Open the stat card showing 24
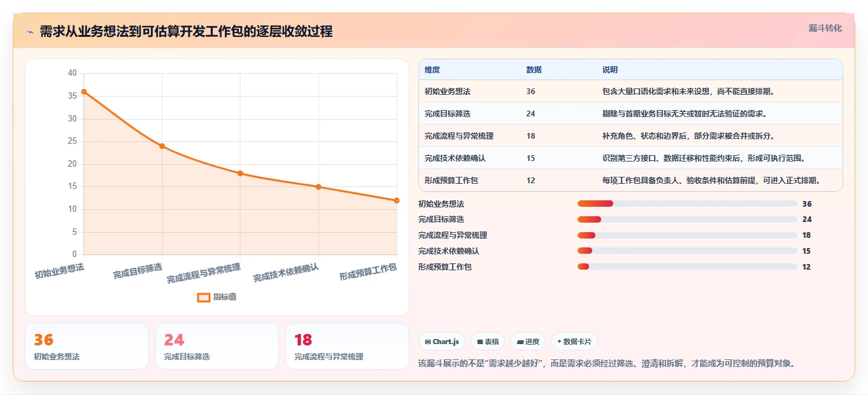 (x=217, y=346)
